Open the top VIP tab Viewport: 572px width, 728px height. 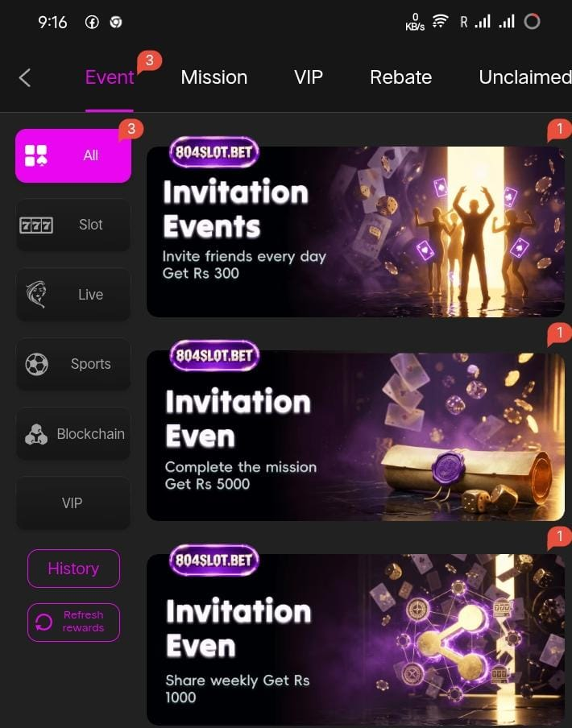tap(309, 77)
